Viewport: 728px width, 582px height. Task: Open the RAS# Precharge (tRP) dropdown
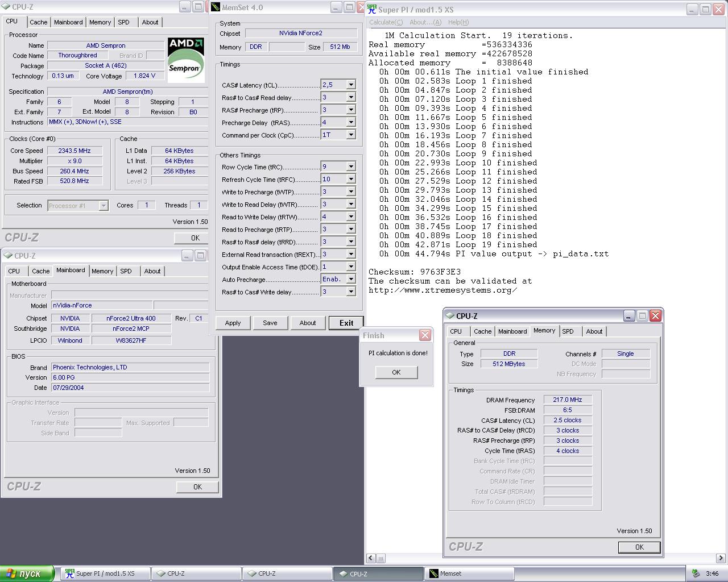click(x=351, y=110)
